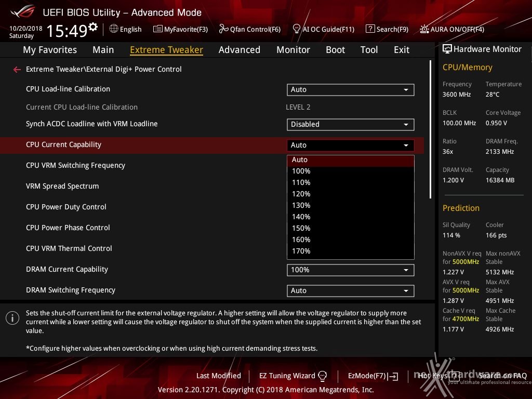
Task: Launch AI OC Guide(F11) text button
Action: tap(328, 30)
